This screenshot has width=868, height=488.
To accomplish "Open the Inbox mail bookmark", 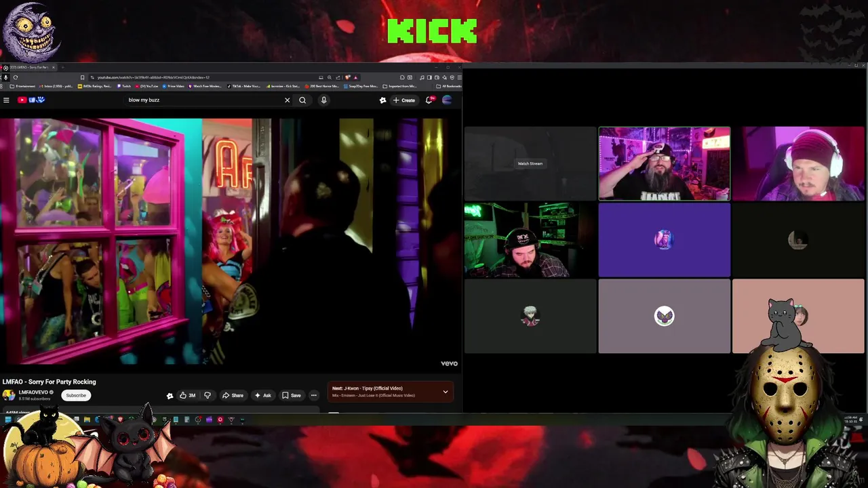I will 57,86.
